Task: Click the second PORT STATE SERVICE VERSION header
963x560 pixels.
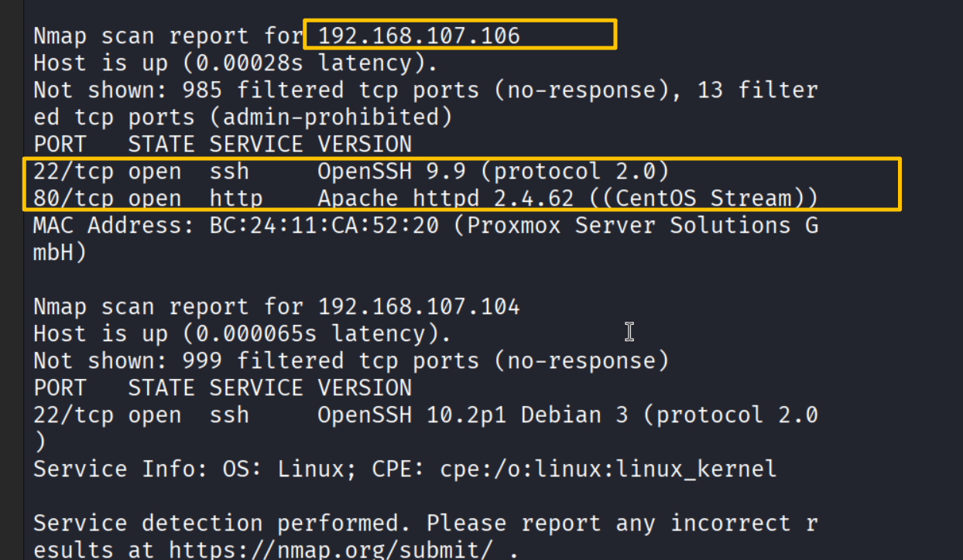Action: (x=222, y=388)
